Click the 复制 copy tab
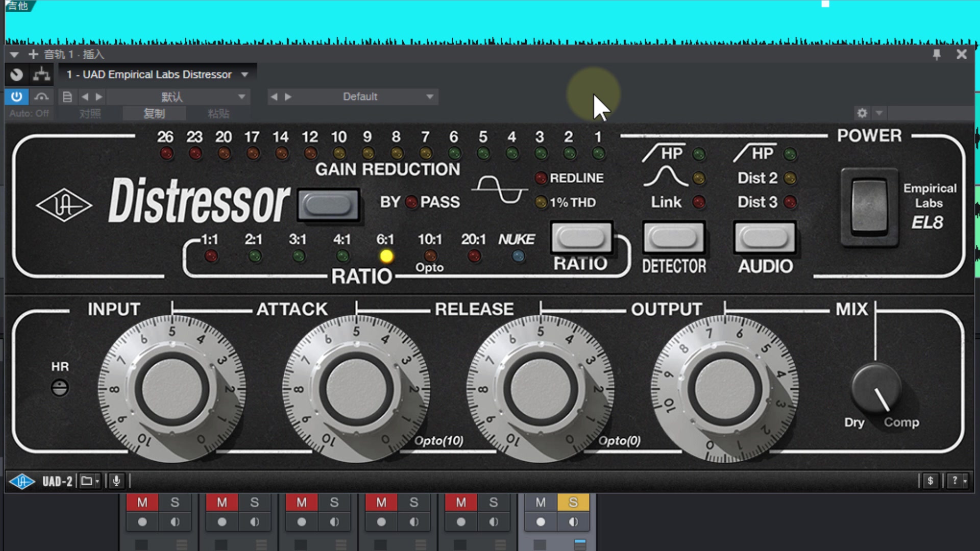The image size is (980, 551). tap(154, 113)
